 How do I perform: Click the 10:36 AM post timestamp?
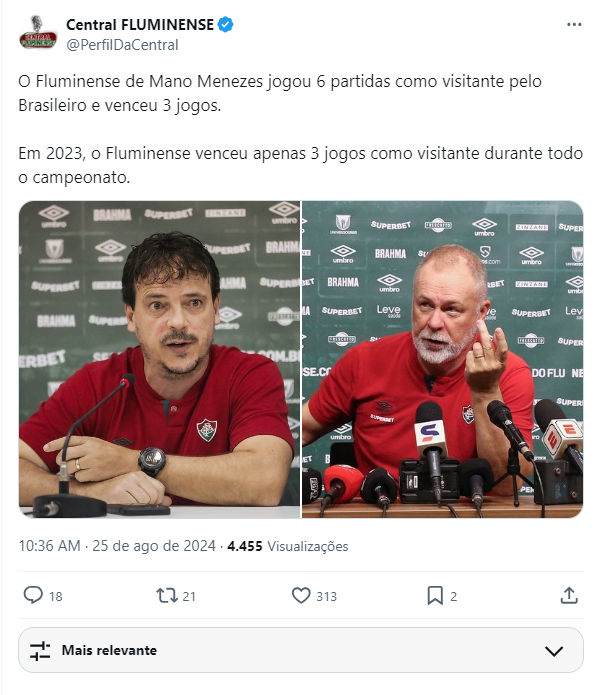[x=50, y=546]
